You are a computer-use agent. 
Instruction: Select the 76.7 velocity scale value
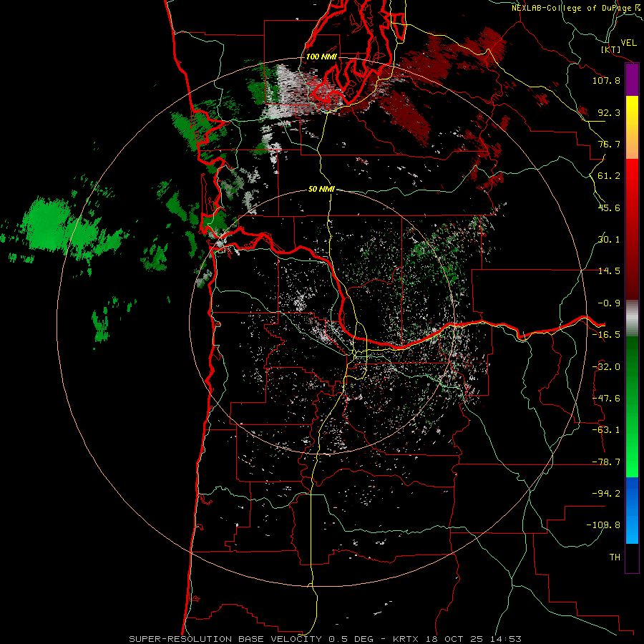tap(609, 144)
